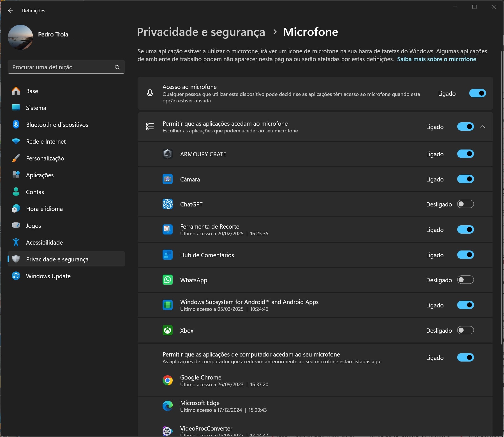Enable microphone for Xbox

(466, 330)
